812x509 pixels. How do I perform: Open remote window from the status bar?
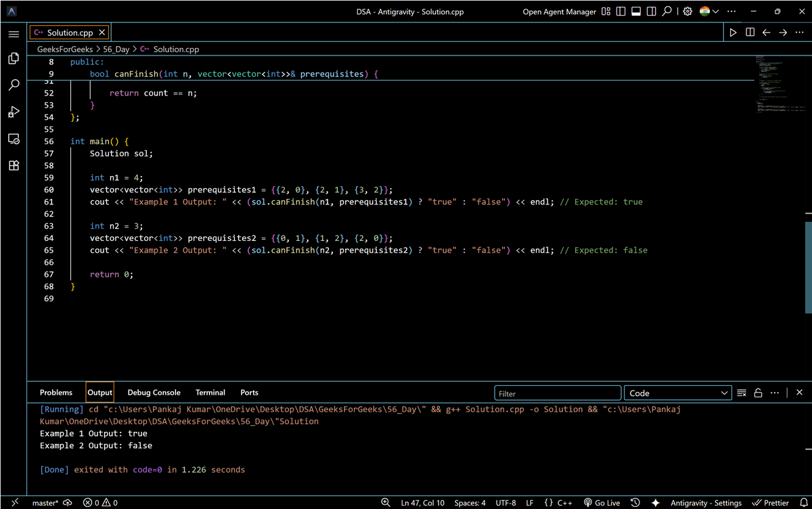14,502
